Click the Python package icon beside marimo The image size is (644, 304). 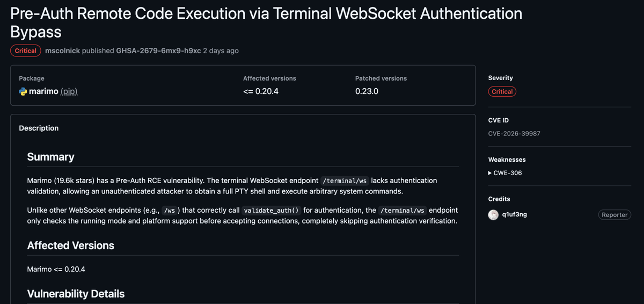click(23, 91)
